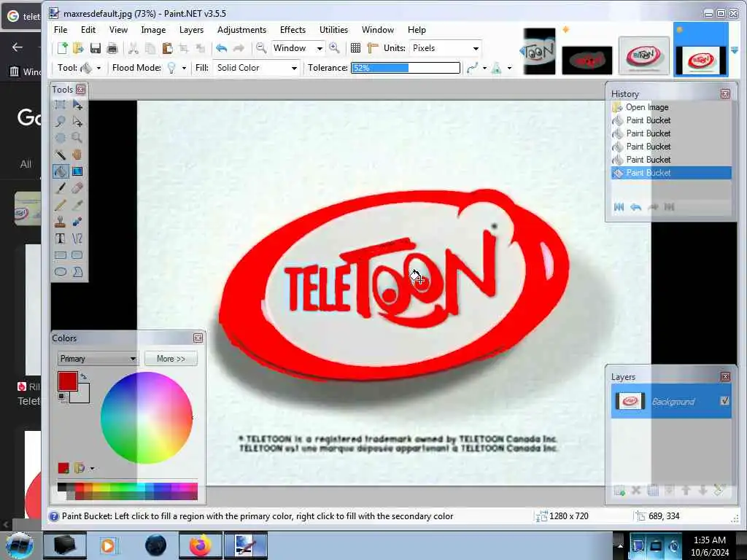
Task: Select the Rectangle shape tool
Action: (61, 254)
